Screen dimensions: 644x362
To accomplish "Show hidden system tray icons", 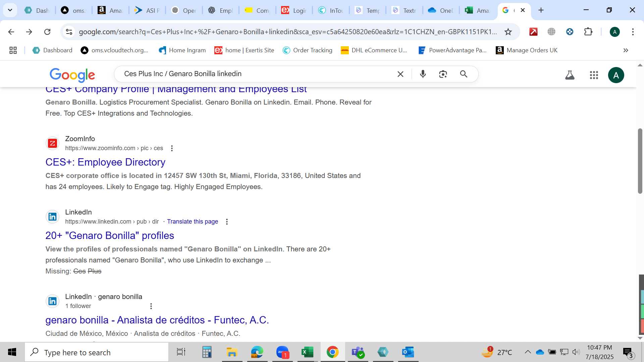I will click(x=528, y=352).
